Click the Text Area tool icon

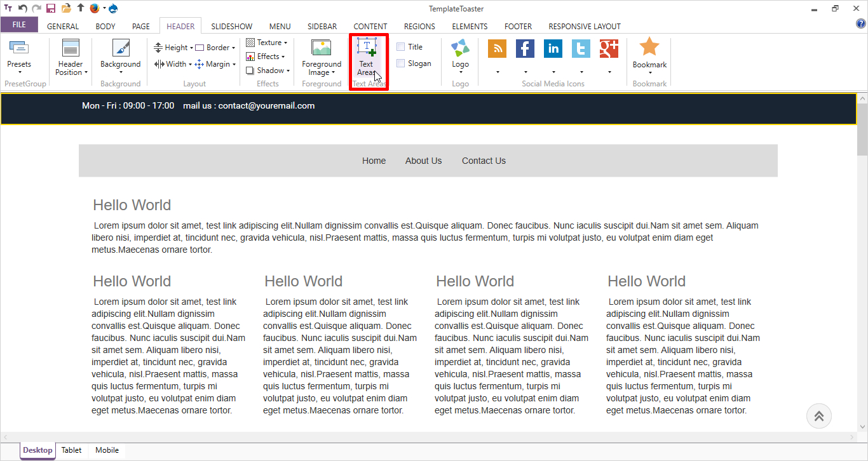(x=367, y=48)
